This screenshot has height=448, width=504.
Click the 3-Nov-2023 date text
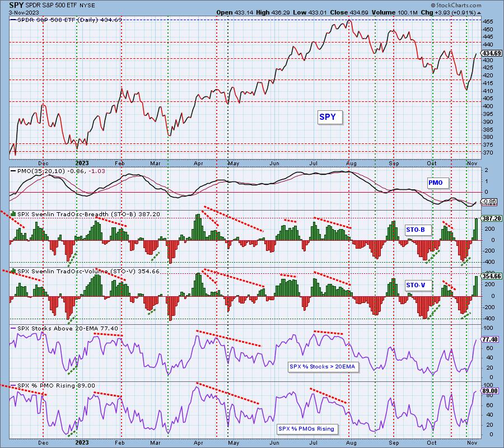coord(24,13)
